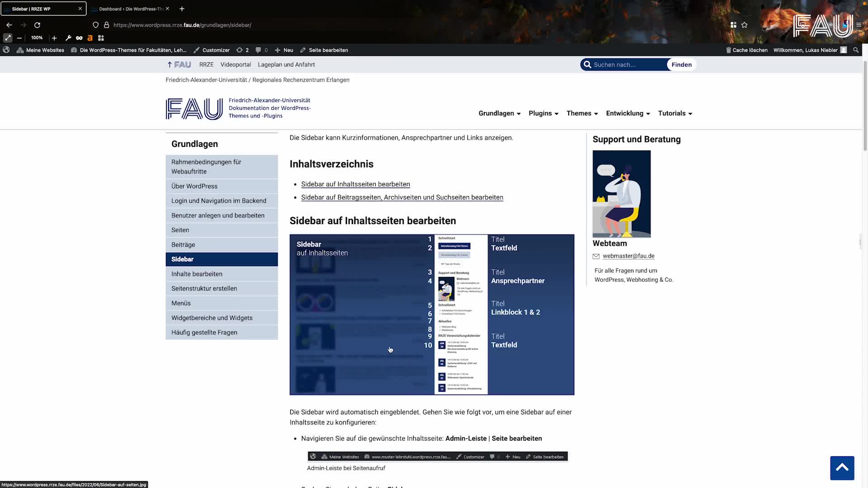This screenshot has height=488, width=868.
Task: Click the 'Finden' search button
Action: (x=681, y=65)
